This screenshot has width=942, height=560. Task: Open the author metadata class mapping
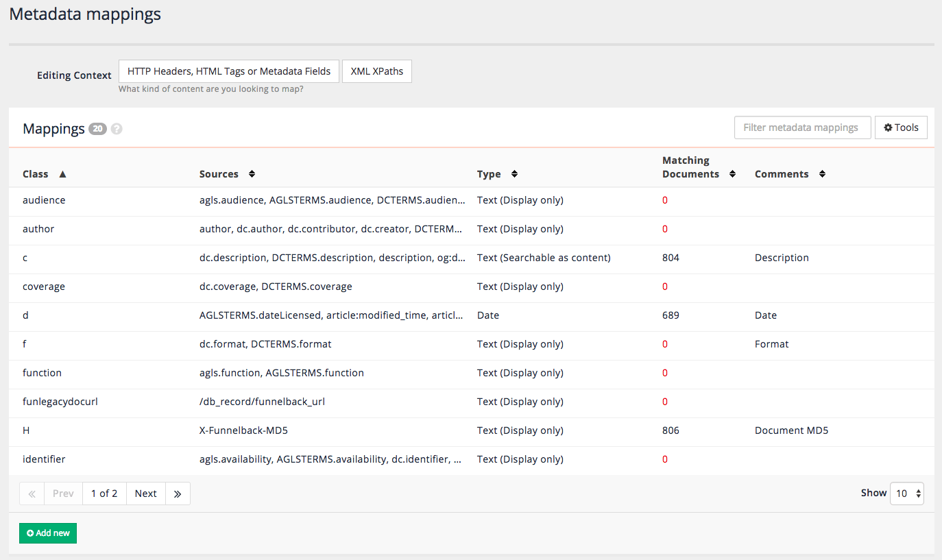(38, 228)
